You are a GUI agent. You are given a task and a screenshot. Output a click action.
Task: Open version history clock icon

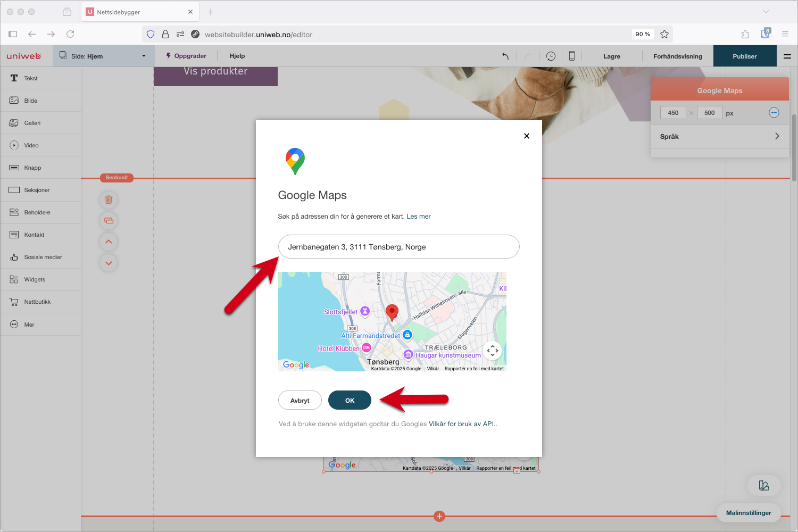551,56
